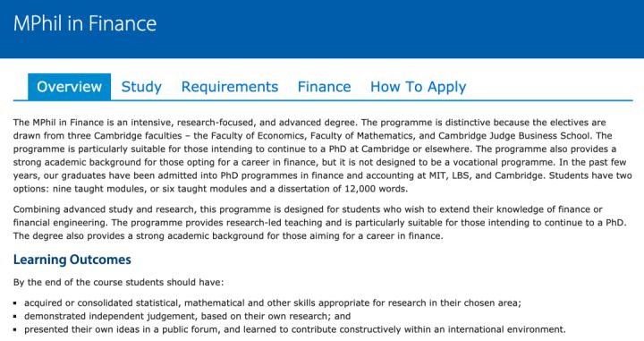
Task: Go to the Finance tab
Action: tap(324, 87)
